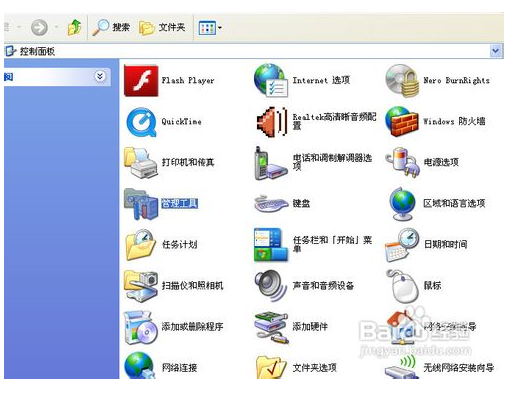
Task: Click the Forward navigation arrow
Action: (x=39, y=27)
